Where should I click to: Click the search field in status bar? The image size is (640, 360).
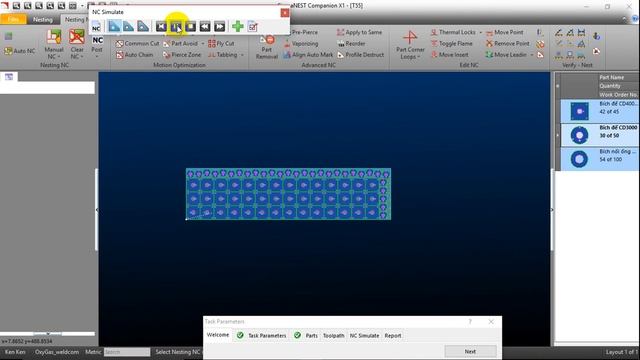[127, 352]
